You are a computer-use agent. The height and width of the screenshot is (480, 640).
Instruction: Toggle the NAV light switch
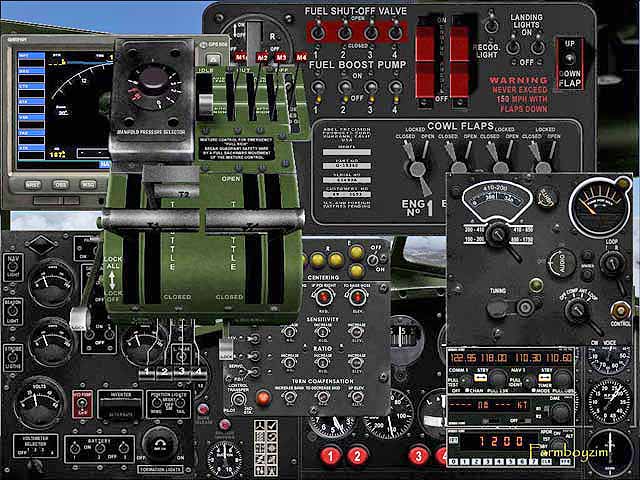coord(13,266)
